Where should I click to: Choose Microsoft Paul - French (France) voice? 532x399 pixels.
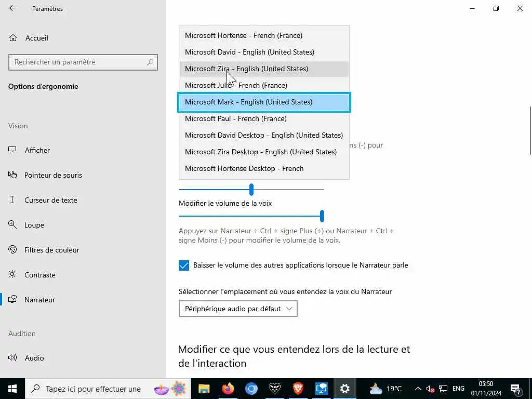(264, 118)
